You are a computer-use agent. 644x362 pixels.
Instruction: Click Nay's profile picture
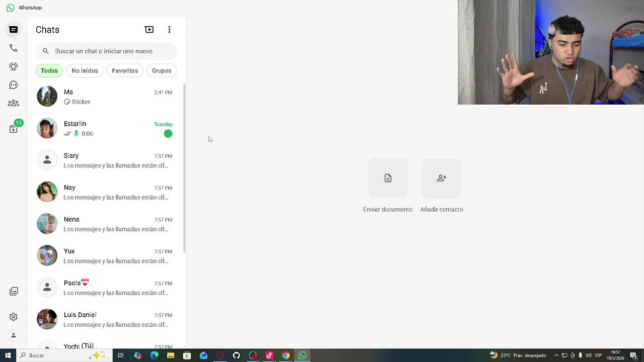pos(47,192)
